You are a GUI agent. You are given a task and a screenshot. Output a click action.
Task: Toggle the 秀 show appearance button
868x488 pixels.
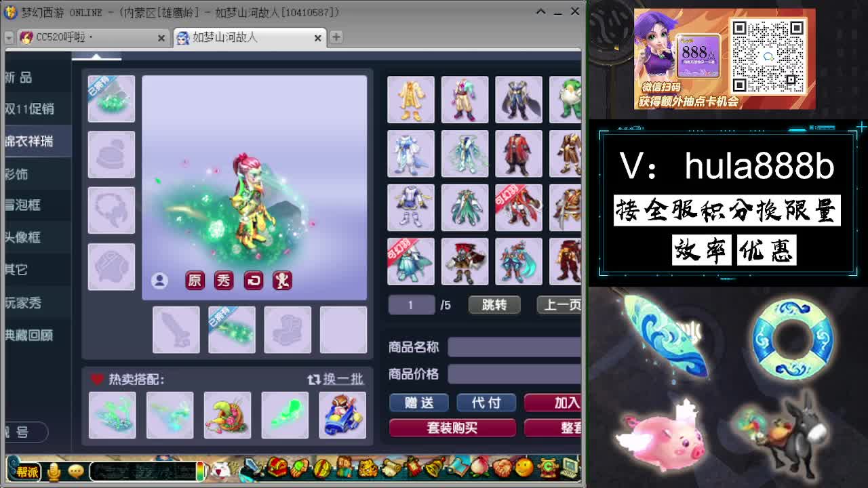[x=224, y=280]
